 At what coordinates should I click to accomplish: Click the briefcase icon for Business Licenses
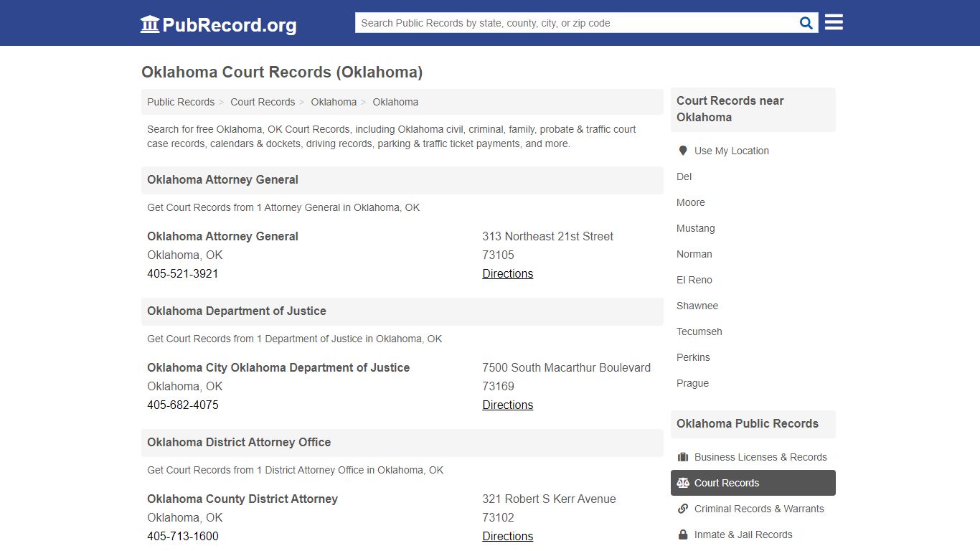point(683,457)
